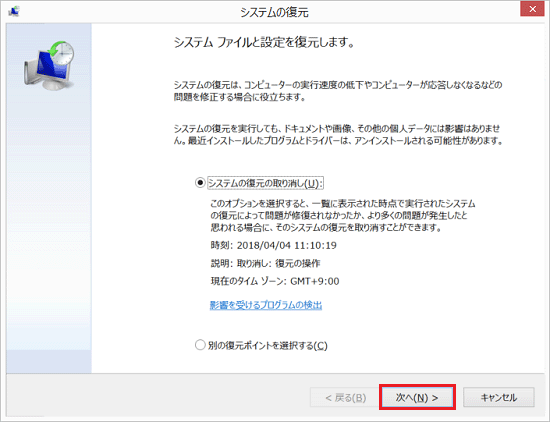
Task: Click the blue left sidebar panel
Action: tap(49, 198)
